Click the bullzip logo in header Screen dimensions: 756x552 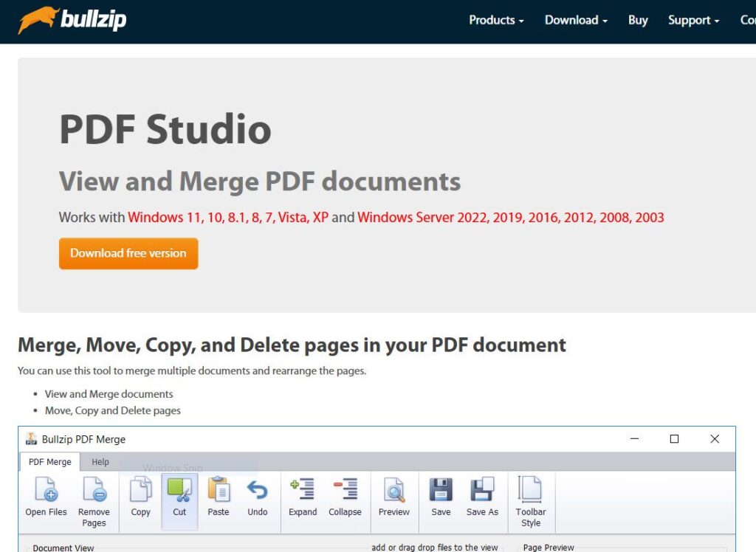click(72, 20)
